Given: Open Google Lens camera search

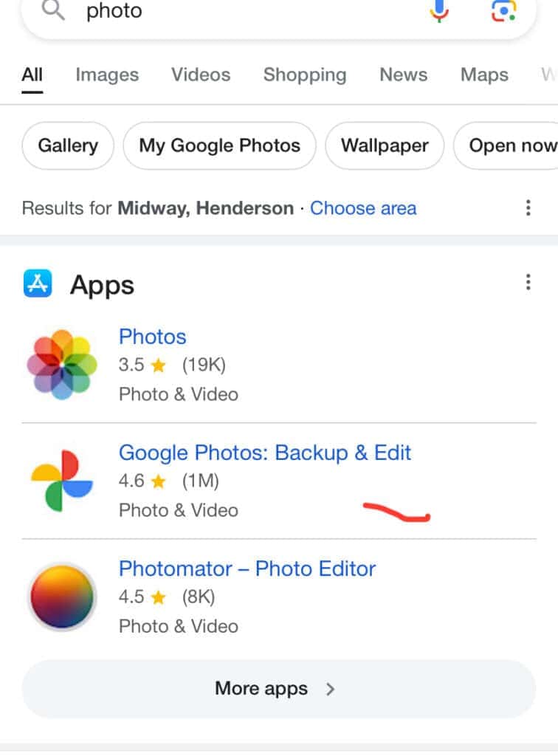Looking at the screenshot, I should tap(504, 11).
